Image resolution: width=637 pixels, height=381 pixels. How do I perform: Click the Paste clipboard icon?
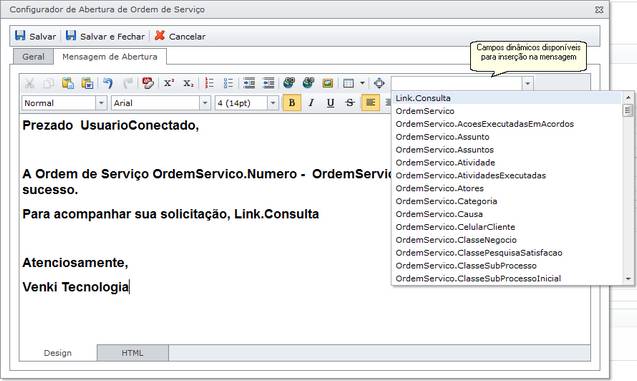coord(67,83)
